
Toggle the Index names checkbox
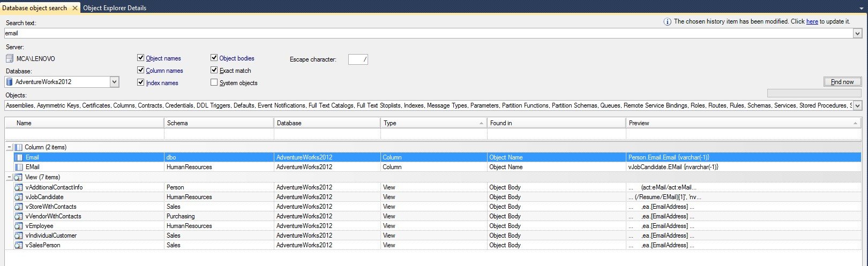click(141, 82)
